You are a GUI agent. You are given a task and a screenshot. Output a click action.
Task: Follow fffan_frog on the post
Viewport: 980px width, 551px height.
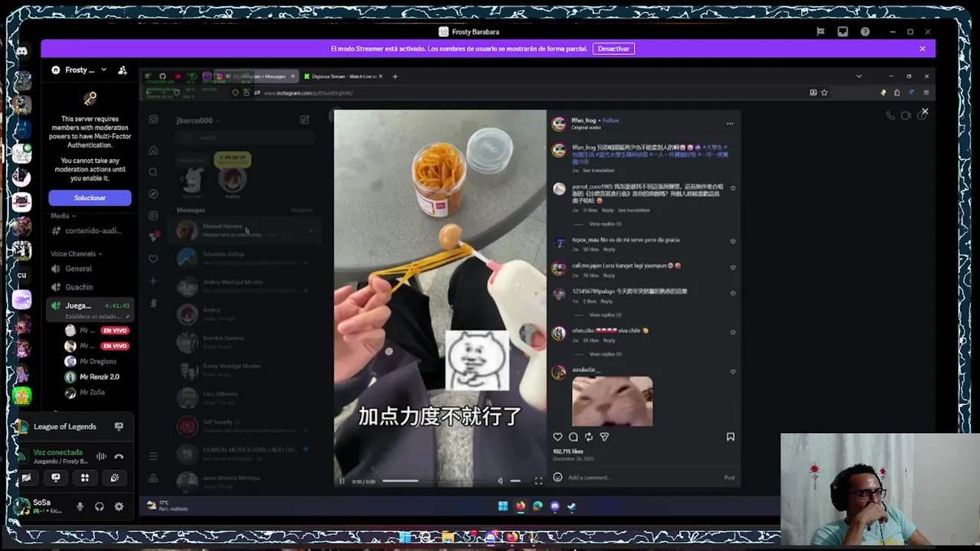tap(610, 120)
